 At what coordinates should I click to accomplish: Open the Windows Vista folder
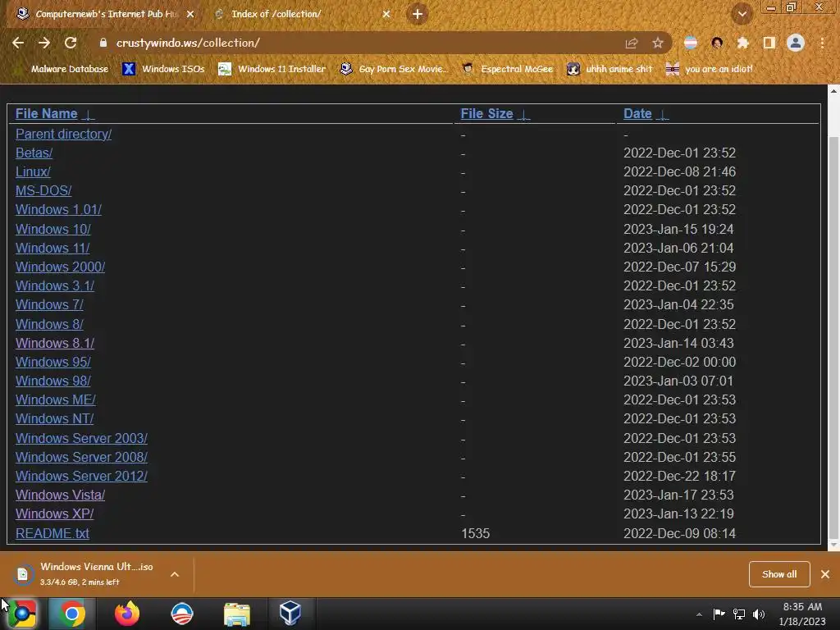pos(60,495)
